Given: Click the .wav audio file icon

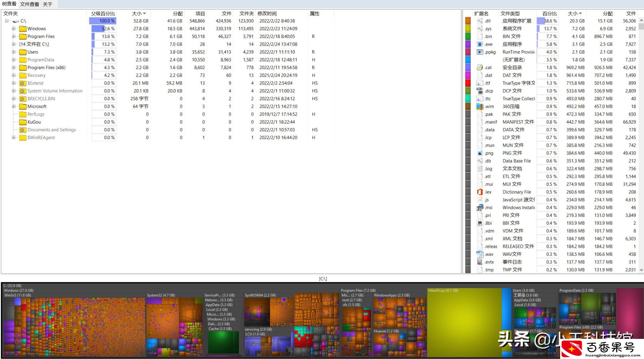Looking at the screenshot, I should (x=480, y=254).
